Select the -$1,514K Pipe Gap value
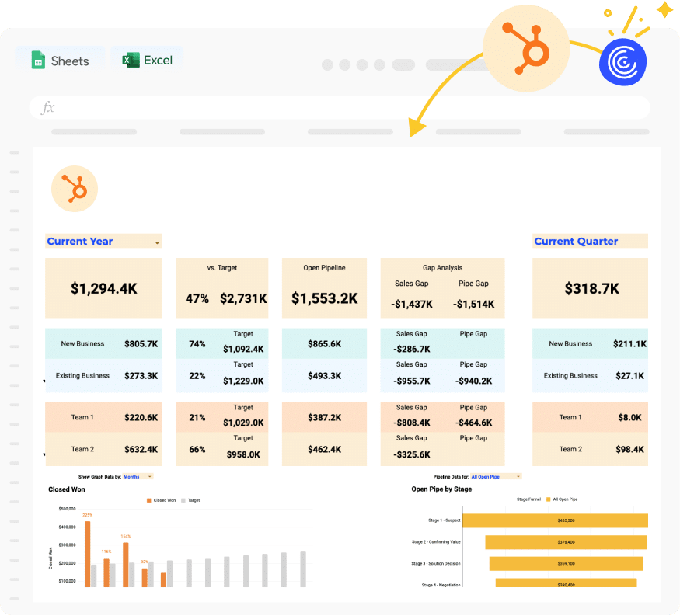This screenshot has height=616, width=680. point(473,304)
